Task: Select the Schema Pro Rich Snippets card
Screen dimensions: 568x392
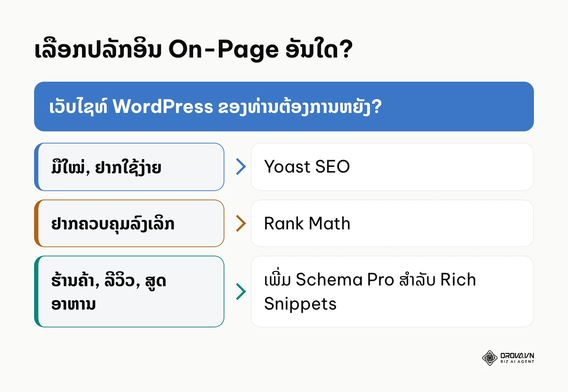Action: pyautogui.click(x=392, y=292)
